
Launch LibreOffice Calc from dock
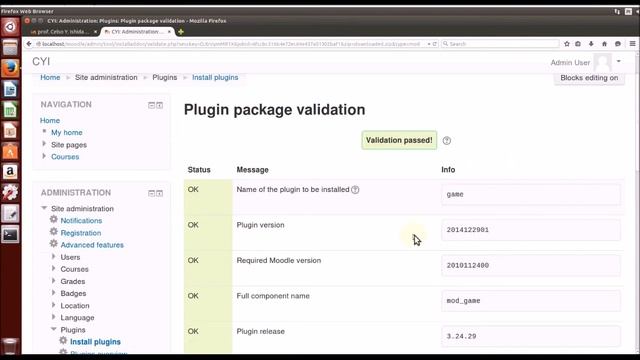coord(10,110)
